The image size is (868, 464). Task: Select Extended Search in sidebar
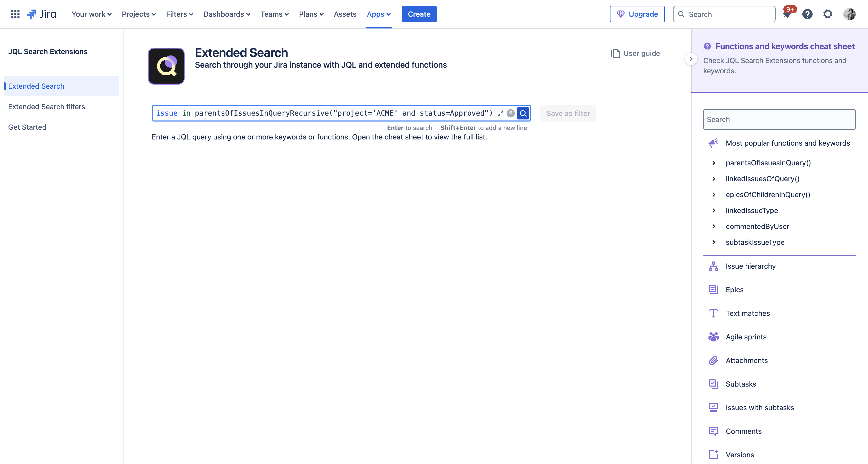point(61,86)
